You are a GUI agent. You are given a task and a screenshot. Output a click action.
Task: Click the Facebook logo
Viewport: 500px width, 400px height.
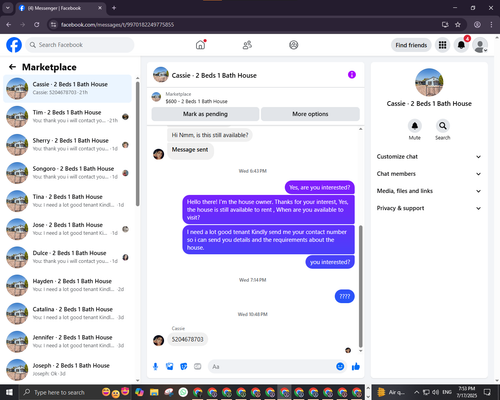click(14, 45)
